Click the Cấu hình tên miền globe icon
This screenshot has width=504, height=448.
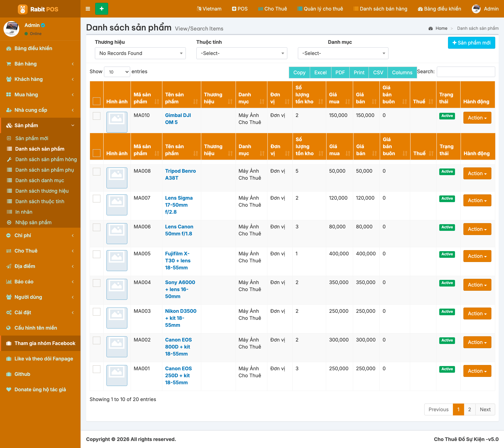pyautogui.click(x=8, y=328)
